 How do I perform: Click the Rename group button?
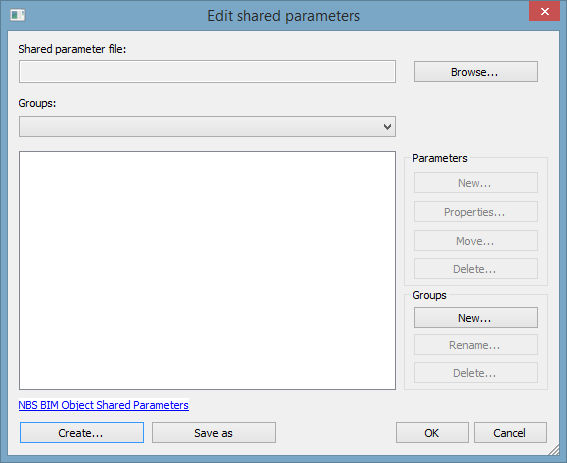tap(476, 345)
